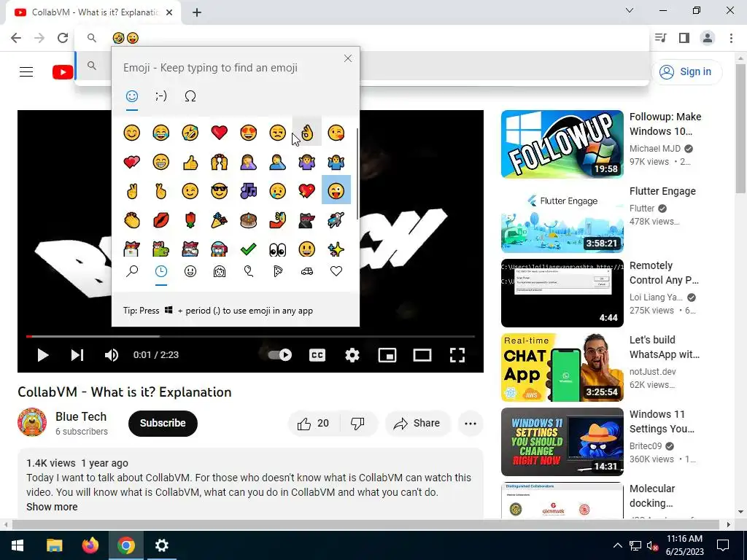747x560 pixels.
Task: Open celebrations and objects balloon category
Action: tap(249, 271)
